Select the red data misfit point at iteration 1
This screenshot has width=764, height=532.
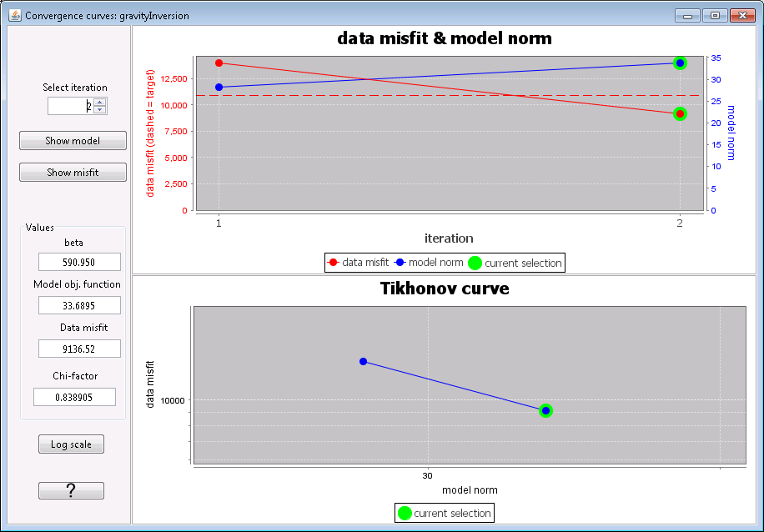[x=219, y=63]
